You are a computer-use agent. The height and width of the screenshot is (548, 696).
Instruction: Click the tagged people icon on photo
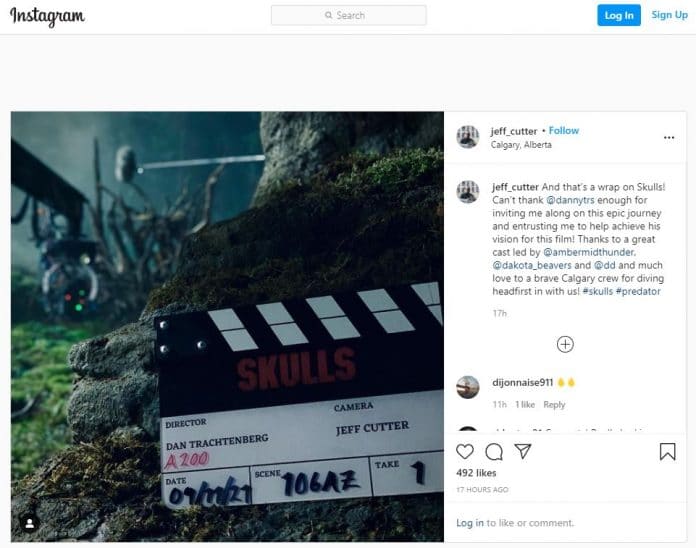[30, 524]
